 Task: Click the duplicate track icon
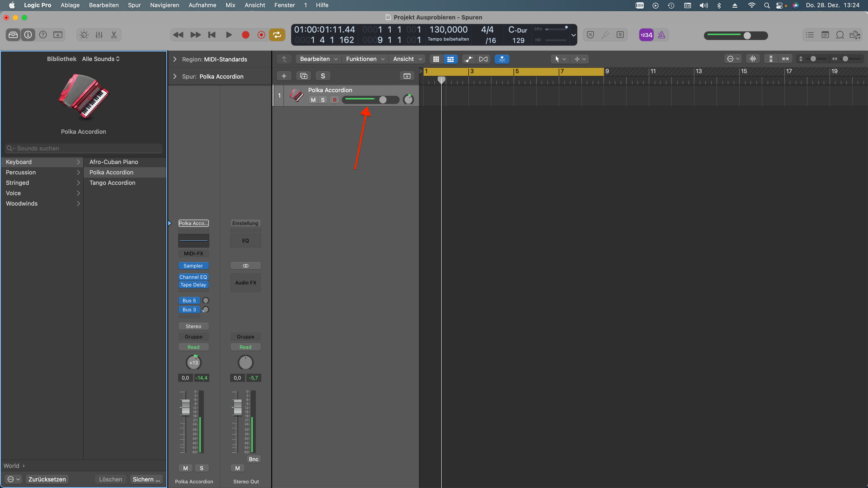(303, 76)
